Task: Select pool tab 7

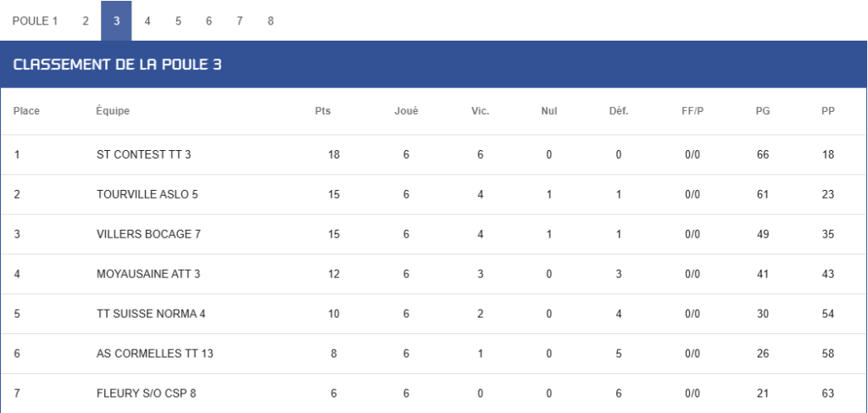Action: (x=240, y=21)
